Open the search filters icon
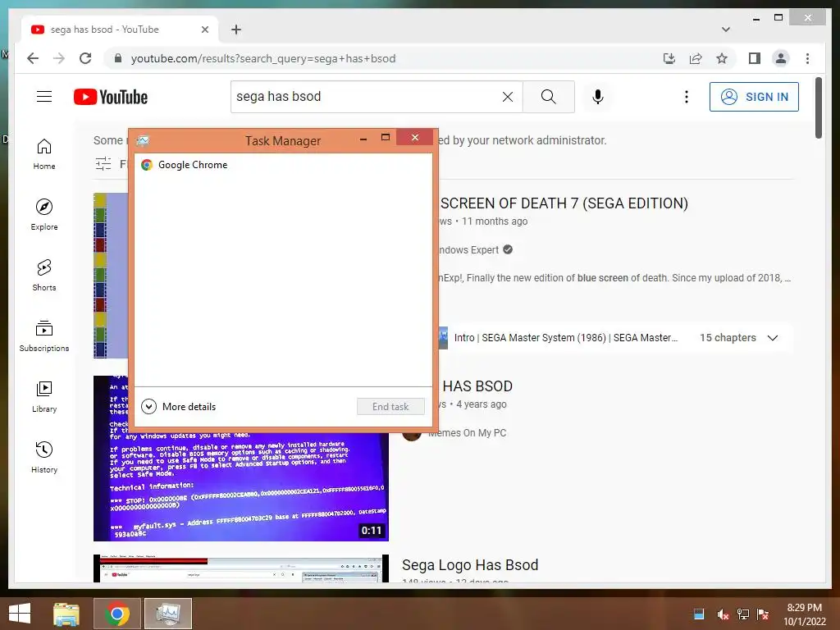The height and width of the screenshot is (630, 840). [103, 163]
